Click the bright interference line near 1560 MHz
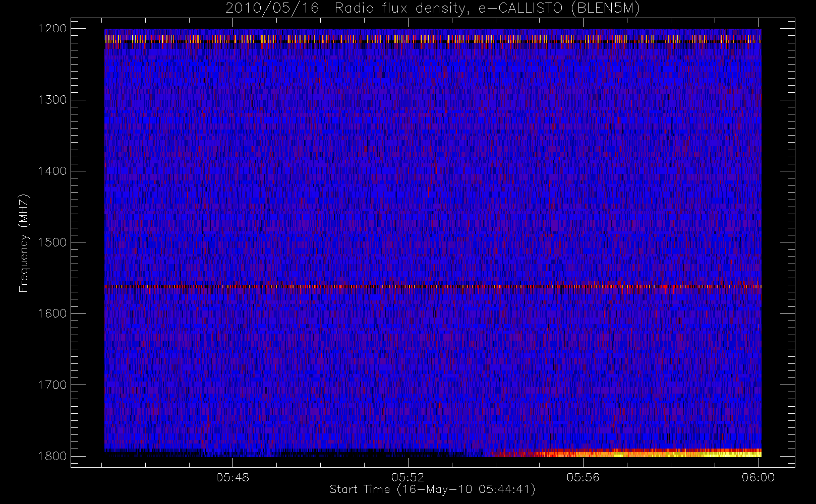 pos(433,286)
